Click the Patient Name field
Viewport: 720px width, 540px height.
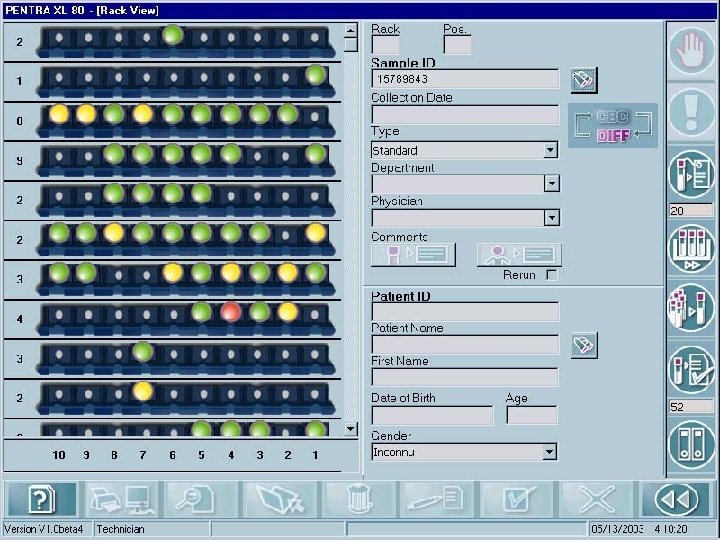[x=465, y=344]
